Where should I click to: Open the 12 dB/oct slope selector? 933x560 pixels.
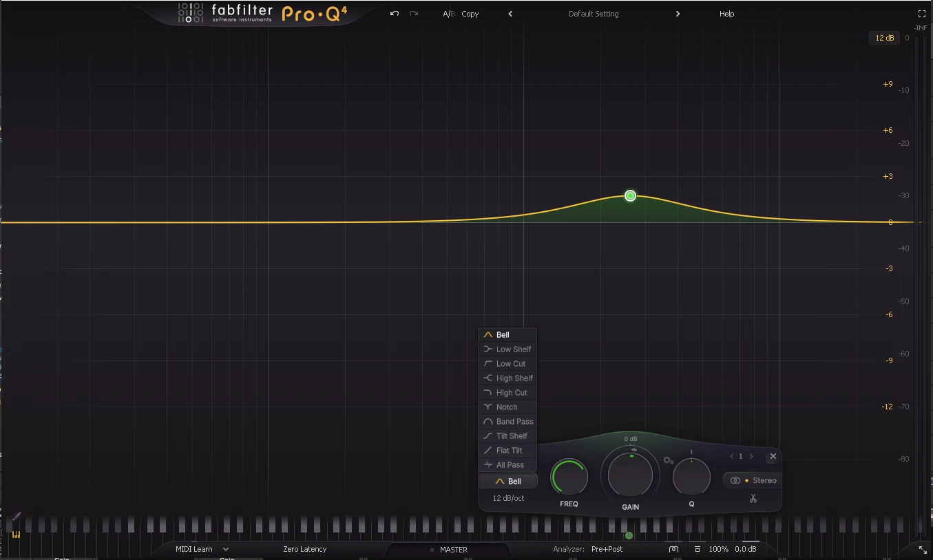tap(508, 498)
